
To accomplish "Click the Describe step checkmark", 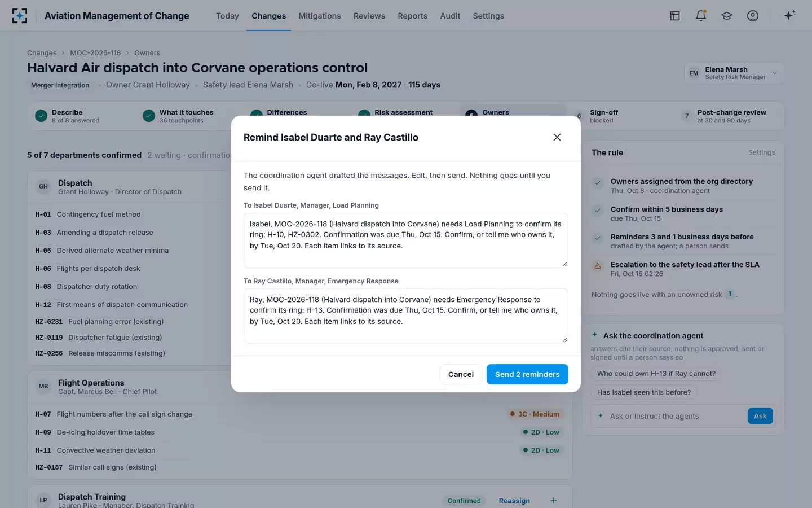I will 41,116.
